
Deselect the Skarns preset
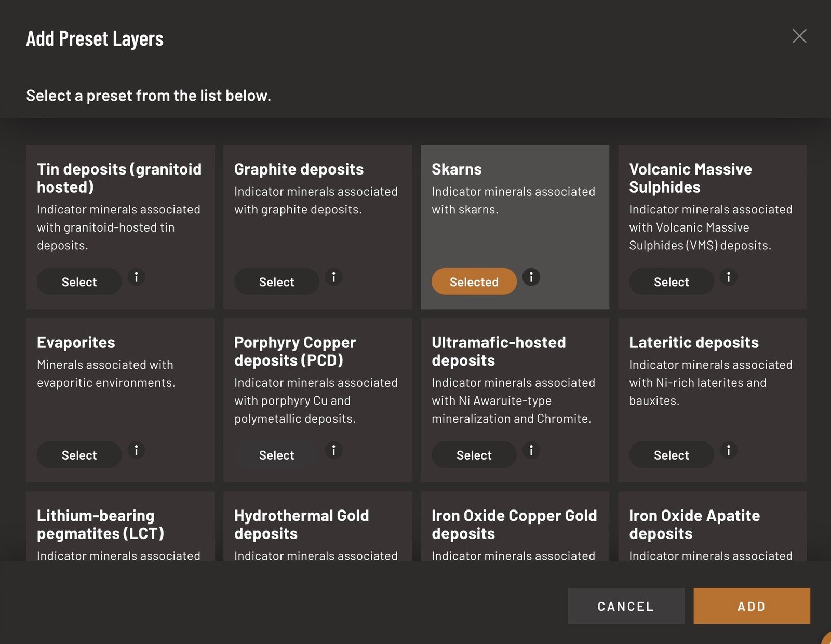474,281
